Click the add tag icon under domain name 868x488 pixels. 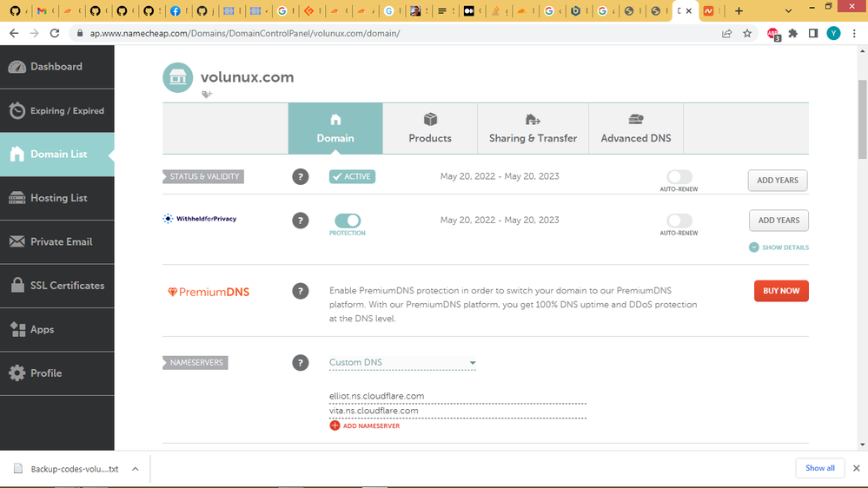click(x=207, y=94)
